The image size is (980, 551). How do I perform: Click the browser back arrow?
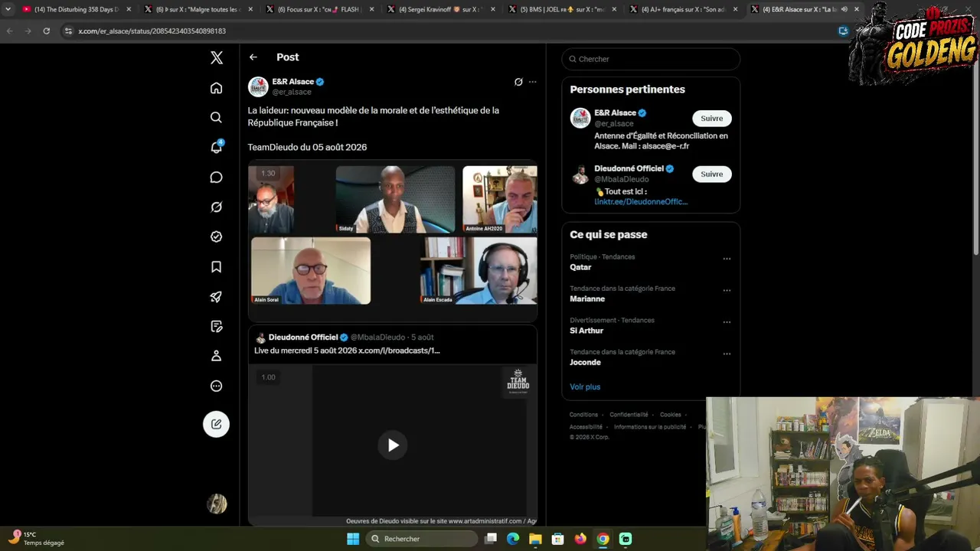(x=10, y=31)
